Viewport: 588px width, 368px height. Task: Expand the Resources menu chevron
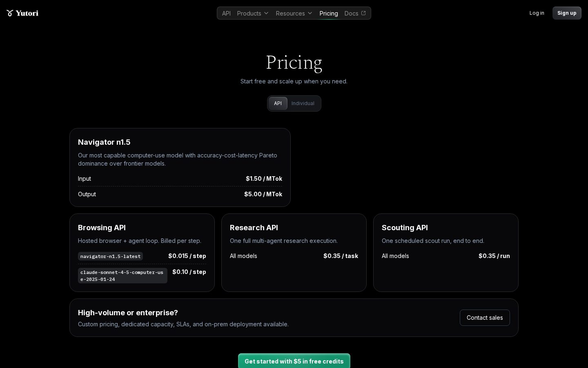tap(310, 13)
